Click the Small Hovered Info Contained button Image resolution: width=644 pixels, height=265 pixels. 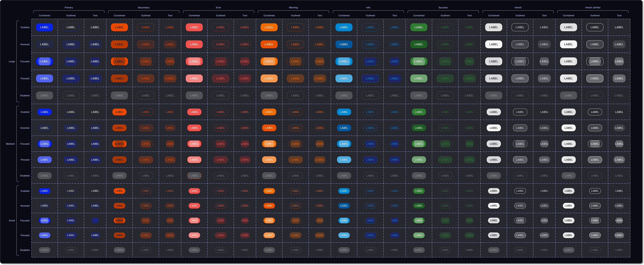tap(344, 206)
